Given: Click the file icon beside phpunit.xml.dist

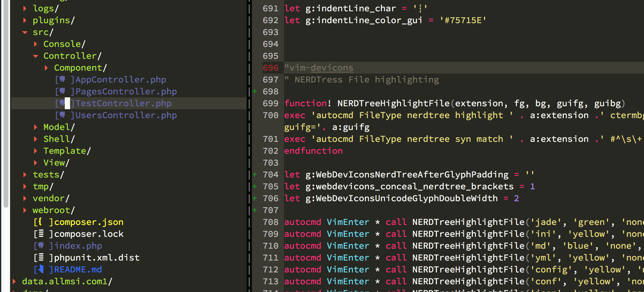Looking at the screenshot, I should tap(41, 257).
